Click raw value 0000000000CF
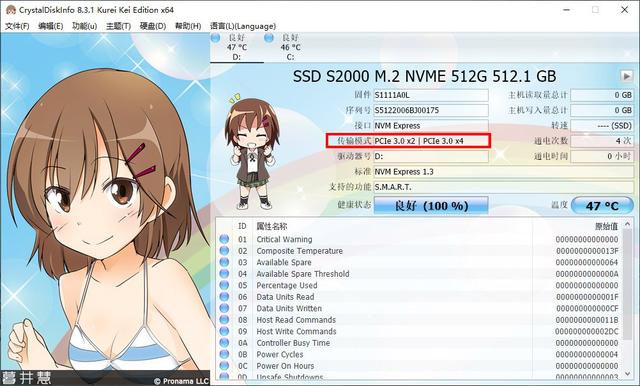 pos(587,308)
